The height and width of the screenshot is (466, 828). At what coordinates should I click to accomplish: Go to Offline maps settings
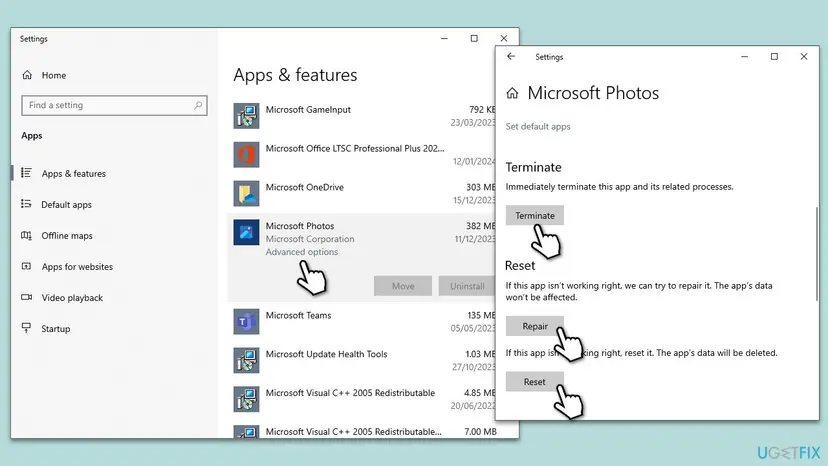pyautogui.click(x=67, y=236)
